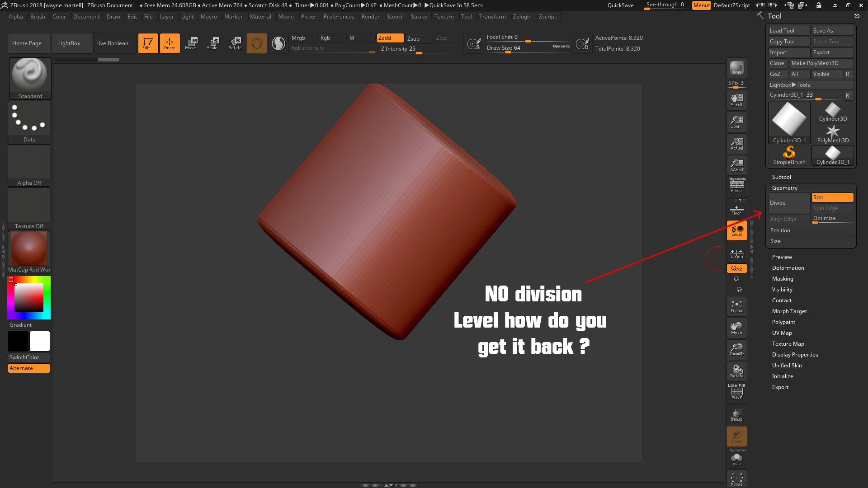868x488 pixels.
Task: Expand the Deformation subpalette
Action: pyautogui.click(x=788, y=268)
